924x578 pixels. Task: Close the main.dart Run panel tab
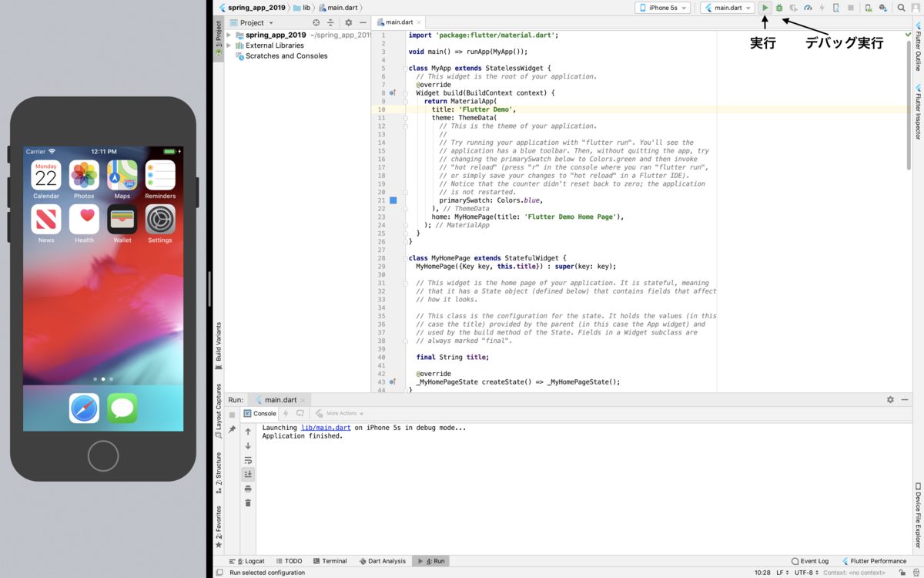pos(304,400)
